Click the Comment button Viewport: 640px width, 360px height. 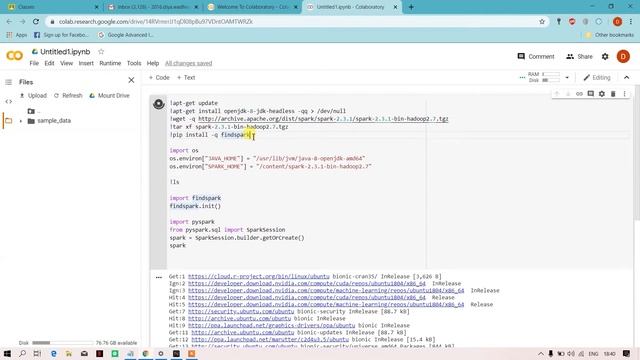pos(536,56)
